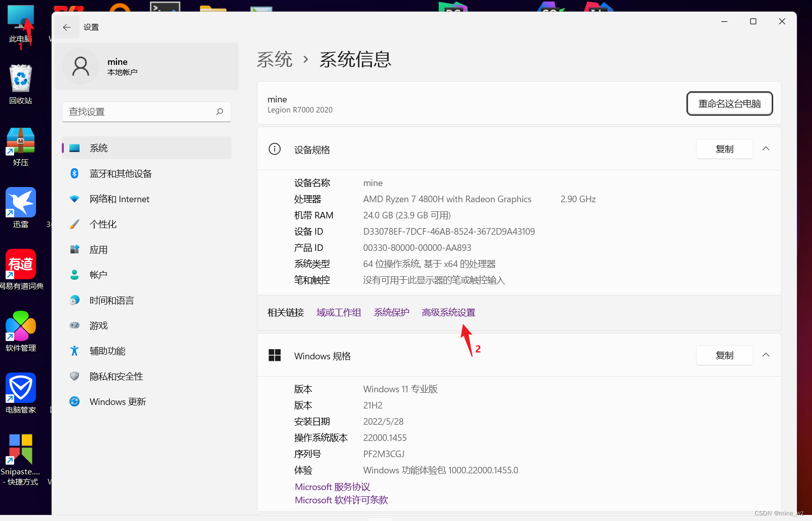Open 个性化 settings
This screenshot has height=521, width=812.
(x=146, y=224)
